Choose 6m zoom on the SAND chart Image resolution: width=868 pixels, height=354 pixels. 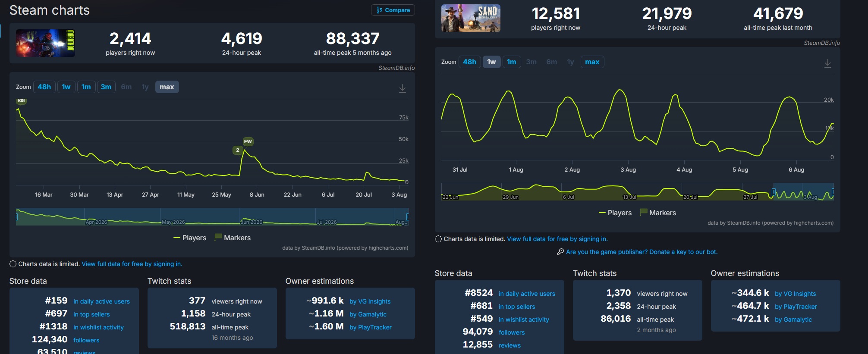(x=552, y=62)
